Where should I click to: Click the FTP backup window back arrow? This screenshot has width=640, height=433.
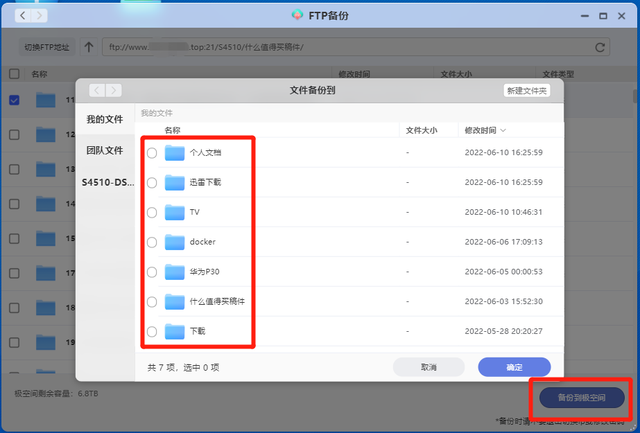23,16
